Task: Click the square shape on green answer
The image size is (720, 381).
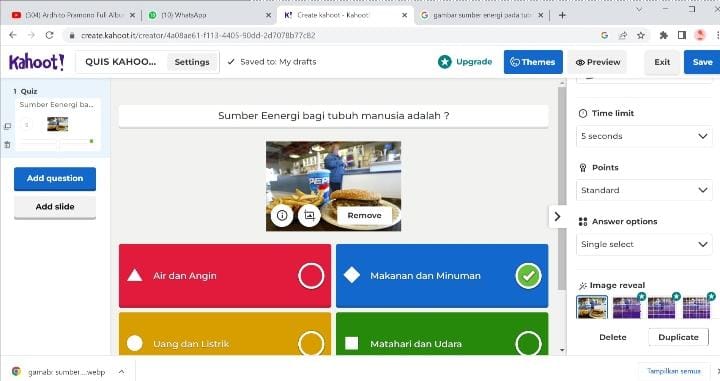Action: point(352,343)
